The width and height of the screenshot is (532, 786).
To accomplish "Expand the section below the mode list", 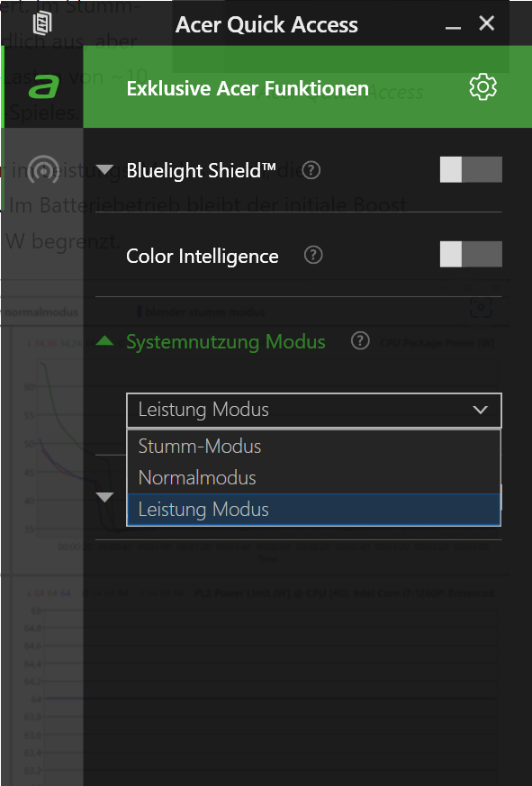I will point(104,497).
